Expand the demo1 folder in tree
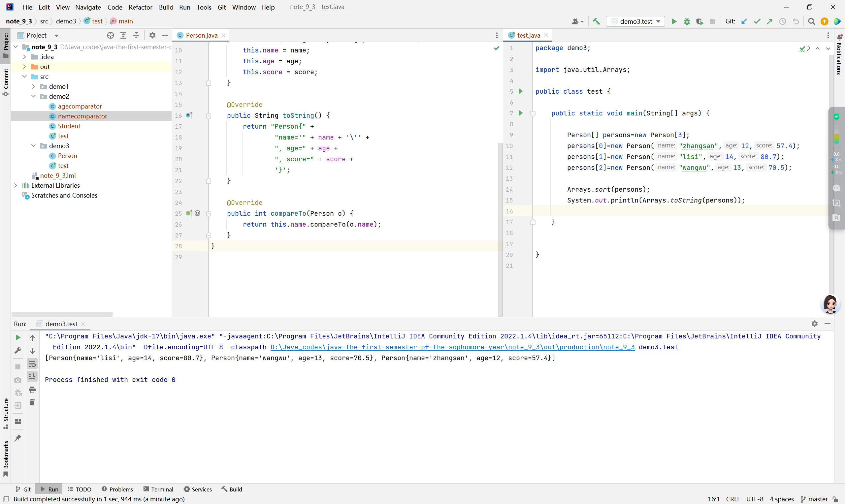 (x=33, y=86)
